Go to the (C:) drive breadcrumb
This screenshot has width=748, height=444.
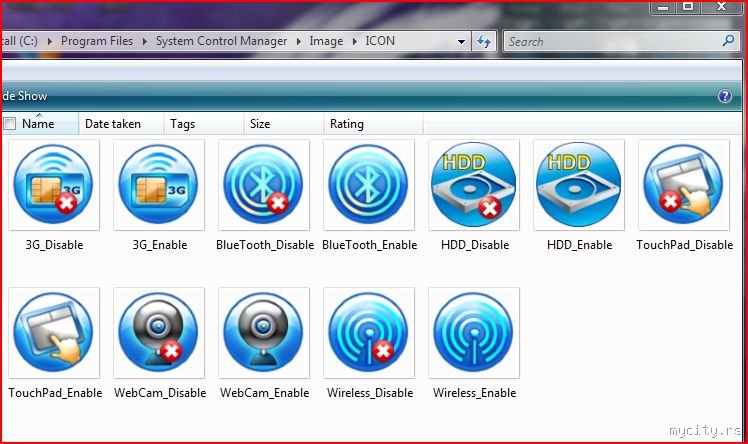[x=20, y=41]
